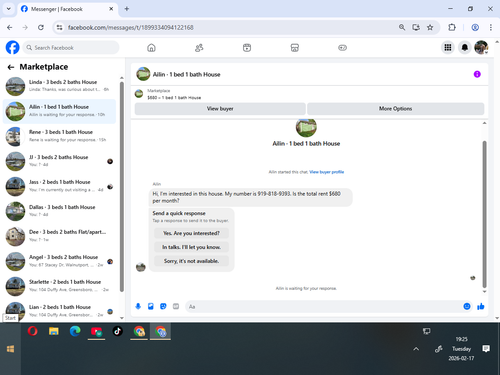Image resolution: width=500 pixels, height=375 pixels.
Task: Send quick reply Yes. Are you interested?
Action: point(191,233)
